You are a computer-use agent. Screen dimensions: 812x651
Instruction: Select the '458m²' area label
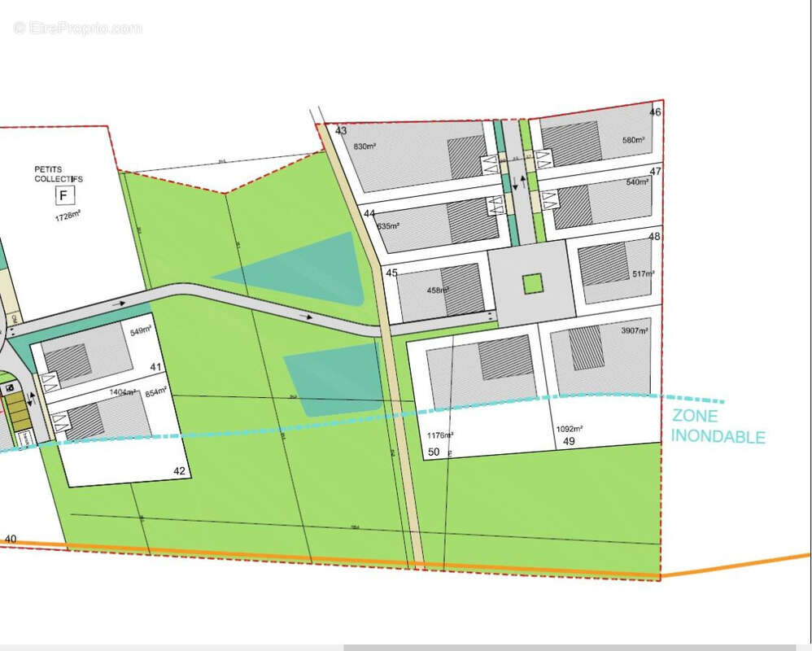point(438,291)
